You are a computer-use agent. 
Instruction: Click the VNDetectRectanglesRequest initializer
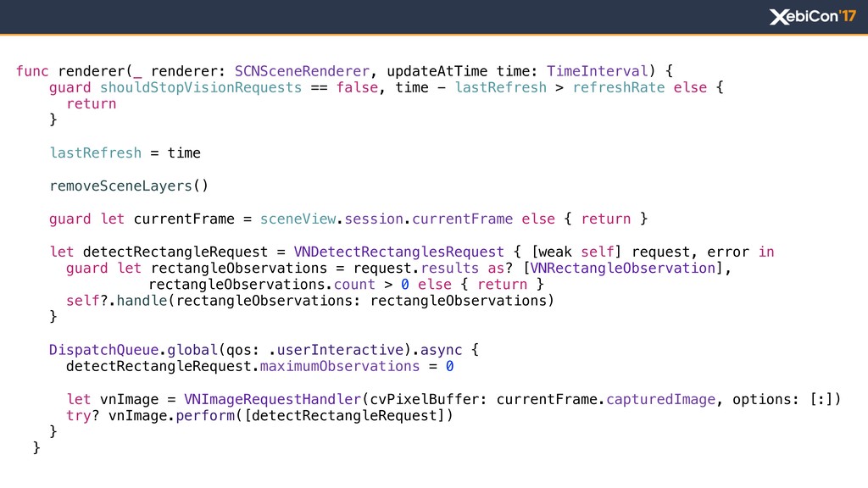pyautogui.click(x=398, y=252)
